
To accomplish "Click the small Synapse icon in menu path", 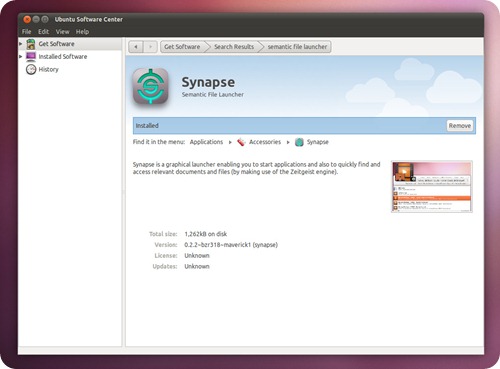I will (299, 142).
